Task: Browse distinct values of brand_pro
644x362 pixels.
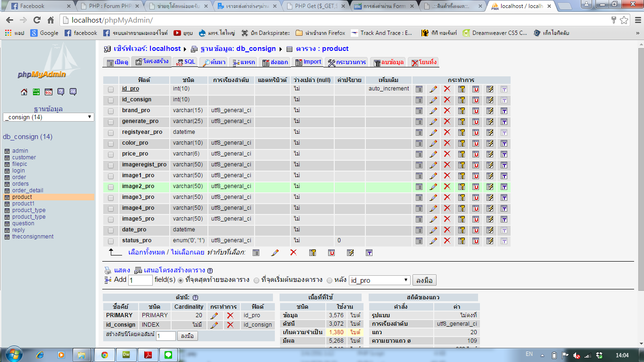Action: point(419,110)
